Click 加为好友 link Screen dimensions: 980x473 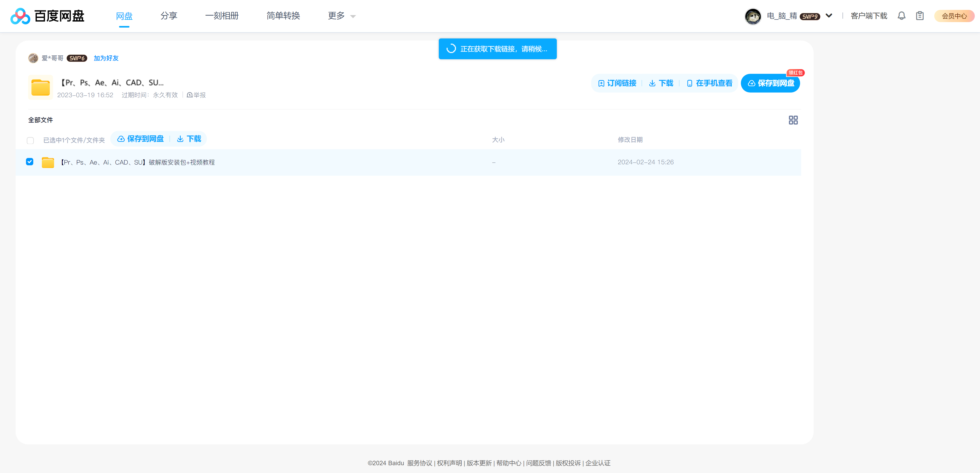[x=106, y=58]
